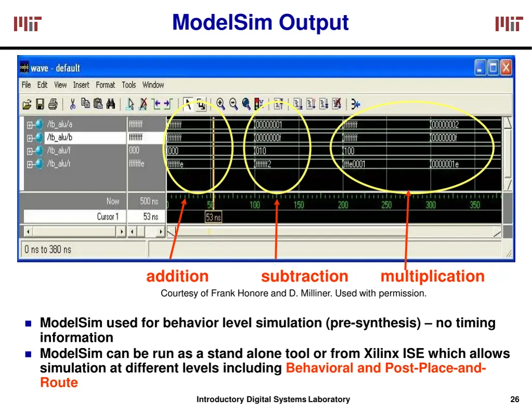Expand the /tb_alu/a signal bus
This screenshot has height=411, width=532.
pyautogui.click(x=30, y=125)
